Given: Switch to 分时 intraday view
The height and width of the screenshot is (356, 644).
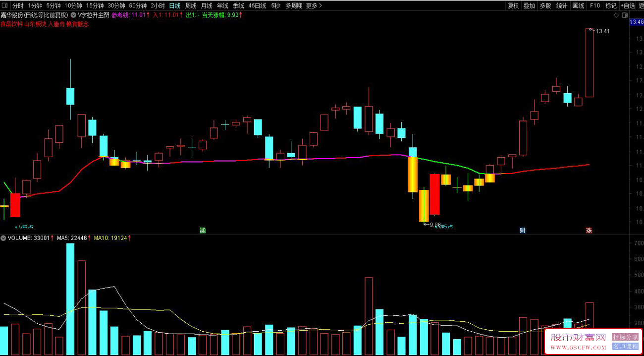Looking at the screenshot, I should (18, 5).
